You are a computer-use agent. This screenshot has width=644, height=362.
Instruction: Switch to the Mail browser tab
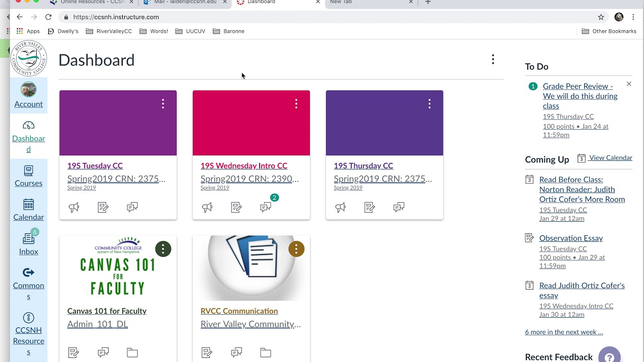coord(185,3)
